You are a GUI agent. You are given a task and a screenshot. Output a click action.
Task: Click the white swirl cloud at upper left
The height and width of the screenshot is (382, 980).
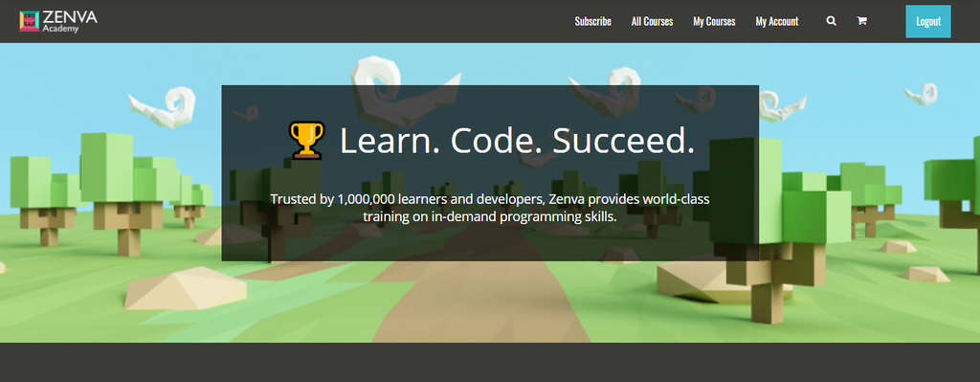tap(163, 106)
